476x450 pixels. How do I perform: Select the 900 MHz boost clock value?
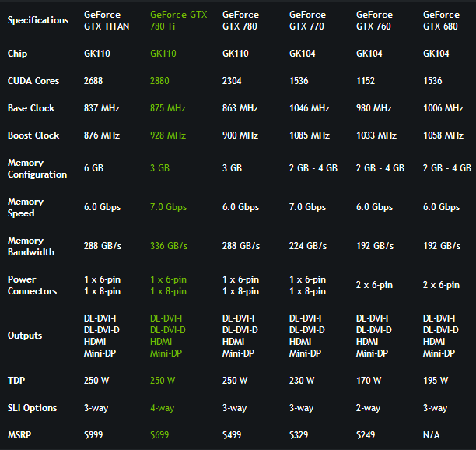coord(240,135)
